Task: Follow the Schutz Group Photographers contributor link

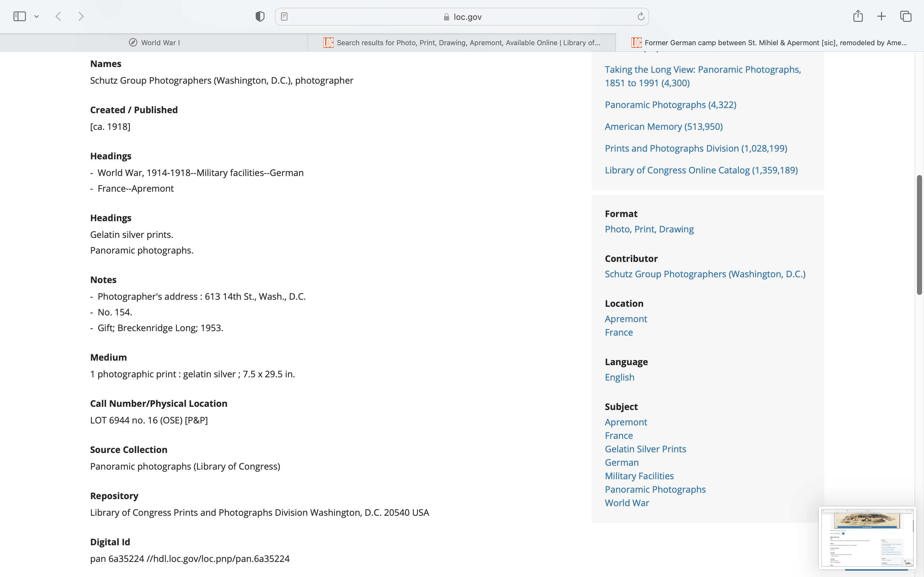Action: tap(705, 274)
